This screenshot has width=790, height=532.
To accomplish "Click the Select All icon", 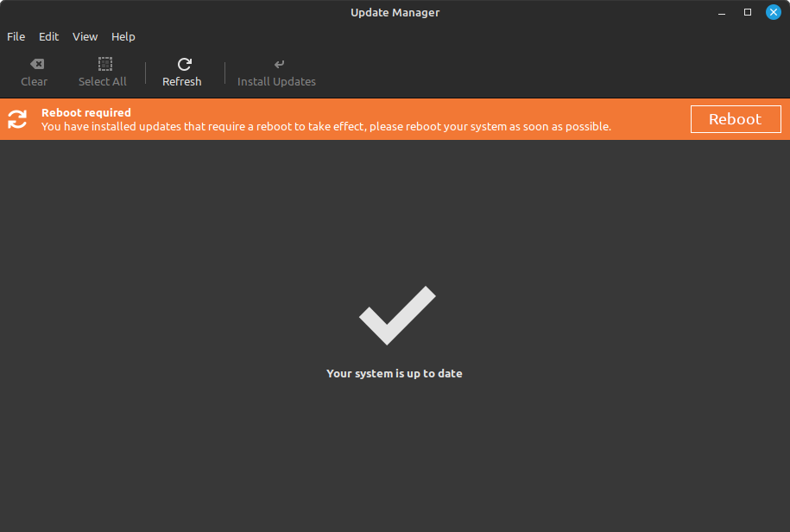I will tap(103, 64).
